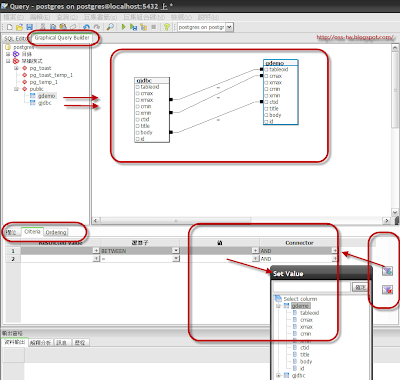Switch to the Ordering tab
The image size is (400, 380).
(x=56, y=232)
